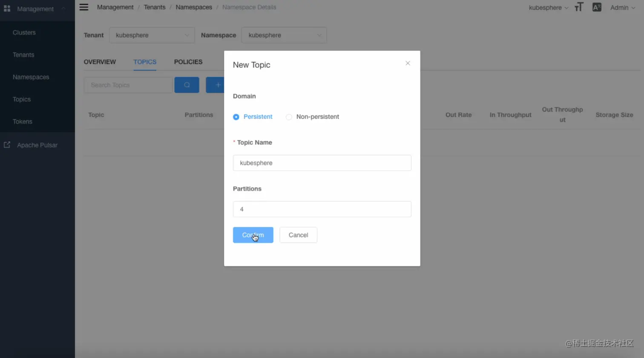Toggle the hamburger sidebar menu icon
This screenshot has height=358, width=644.
[84, 7]
